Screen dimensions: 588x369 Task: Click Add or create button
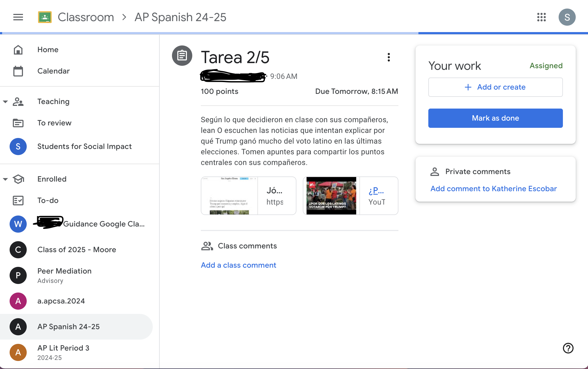coord(495,87)
